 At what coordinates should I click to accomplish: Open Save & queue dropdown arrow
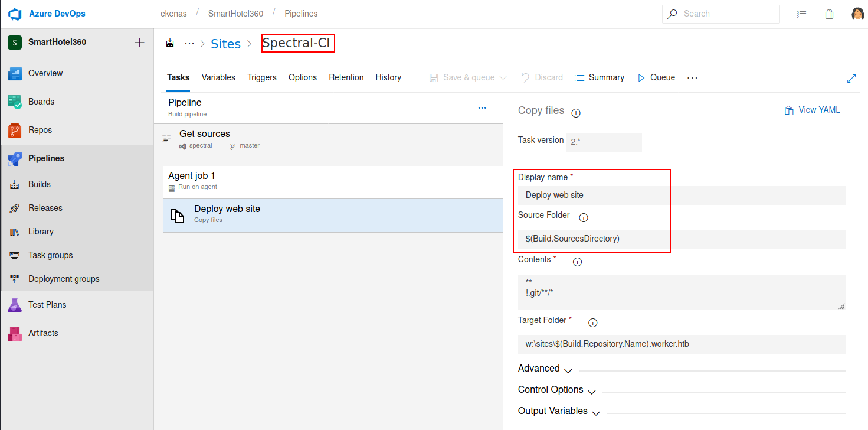point(503,78)
